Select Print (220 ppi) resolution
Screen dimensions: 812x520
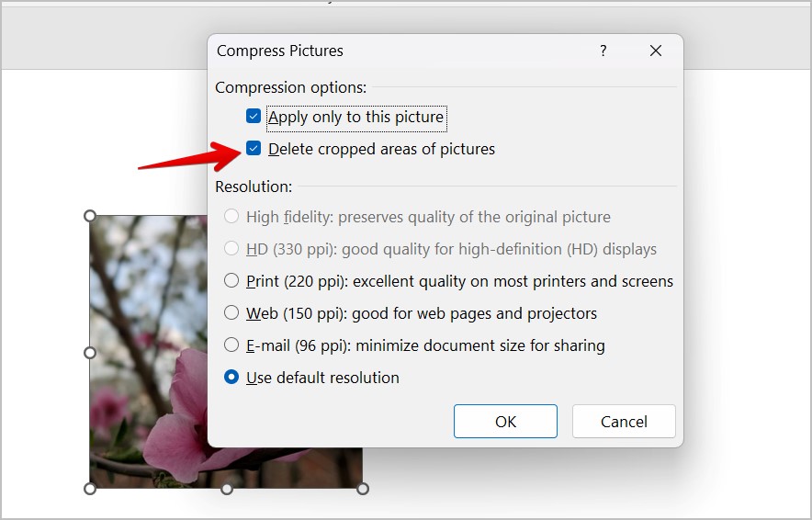point(231,281)
